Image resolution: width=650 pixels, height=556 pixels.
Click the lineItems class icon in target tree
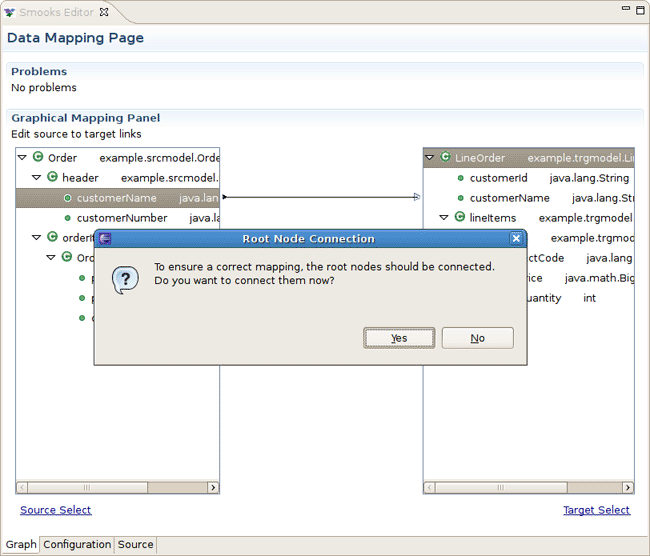pos(459,217)
